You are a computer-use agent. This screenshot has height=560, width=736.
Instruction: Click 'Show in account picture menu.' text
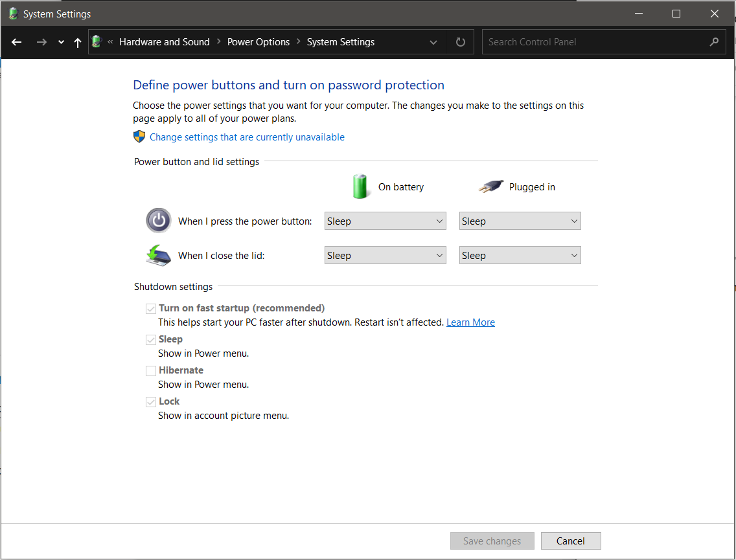224,416
